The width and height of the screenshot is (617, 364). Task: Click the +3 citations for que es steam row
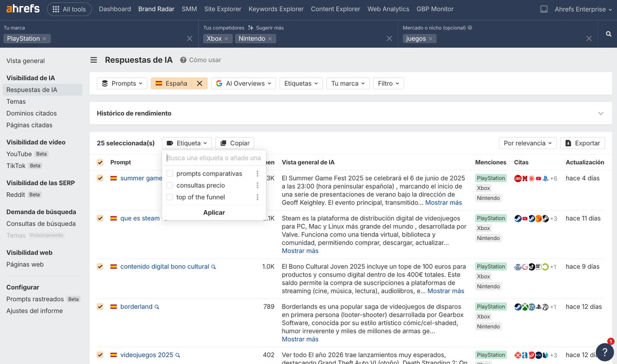click(554, 219)
